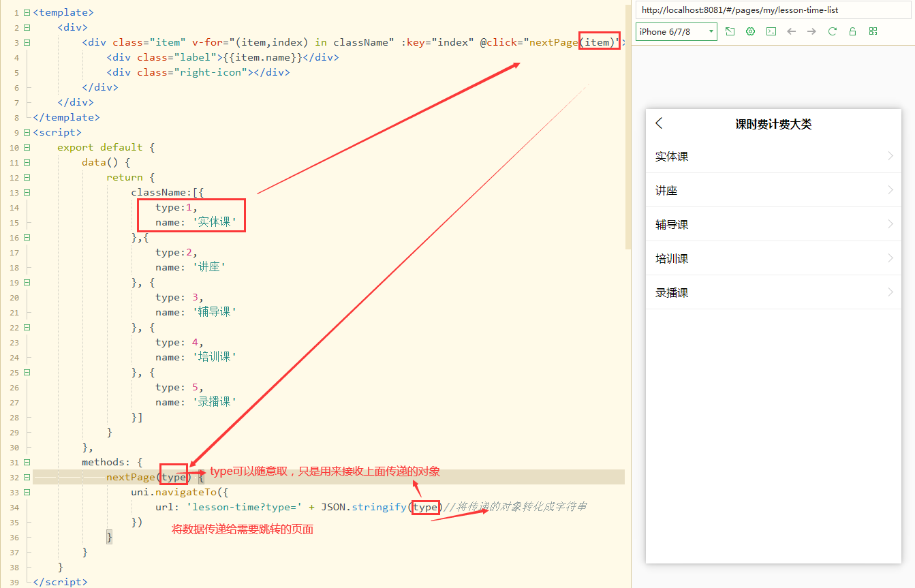Image resolution: width=915 pixels, height=588 pixels.
Task: Place cursor on uni.navigateTo in line 33
Action: pos(174,492)
